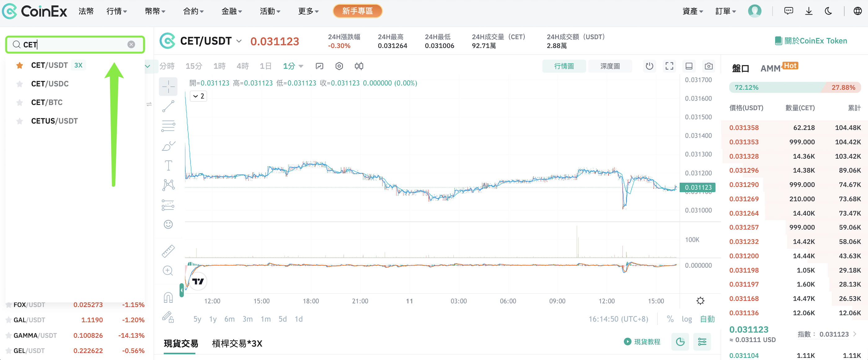The height and width of the screenshot is (360, 868).
Task: Open 關於CoinEx Token link
Action: (x=811, y=41)
